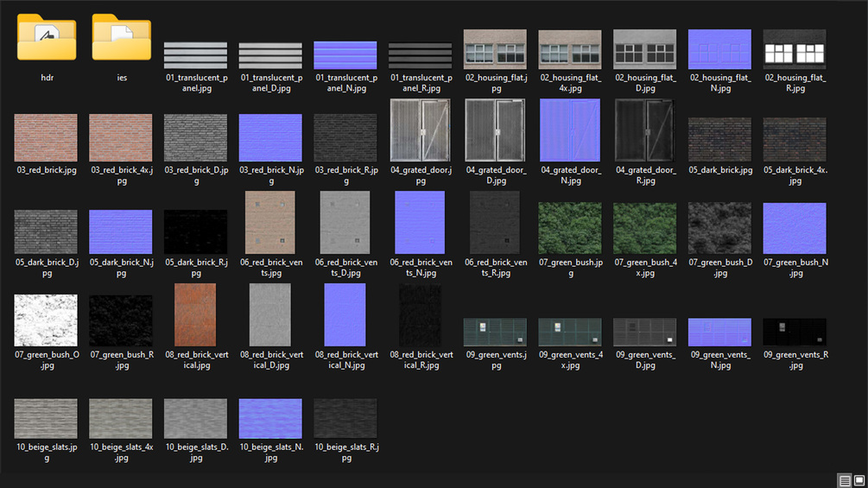Select 06_red_brick_vents.jpg thumbnail
The height and width of the screenshot is (488, 868).
click(x=270, y=223)
